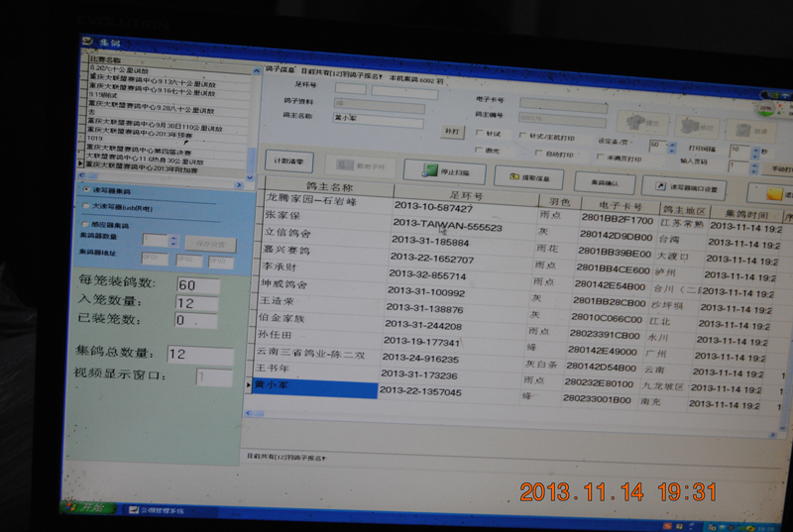Select the 读写器集鸽 radio button

pyautogui.click(x=85, y=190)
